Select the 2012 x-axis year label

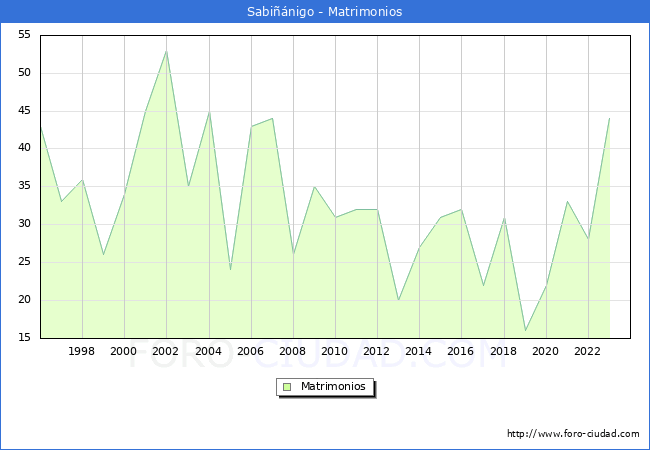pos(377,351)
